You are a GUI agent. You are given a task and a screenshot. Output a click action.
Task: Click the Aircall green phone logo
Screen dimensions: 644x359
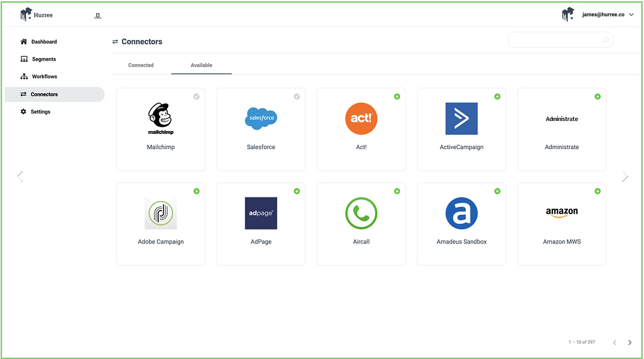pos(362,213)
